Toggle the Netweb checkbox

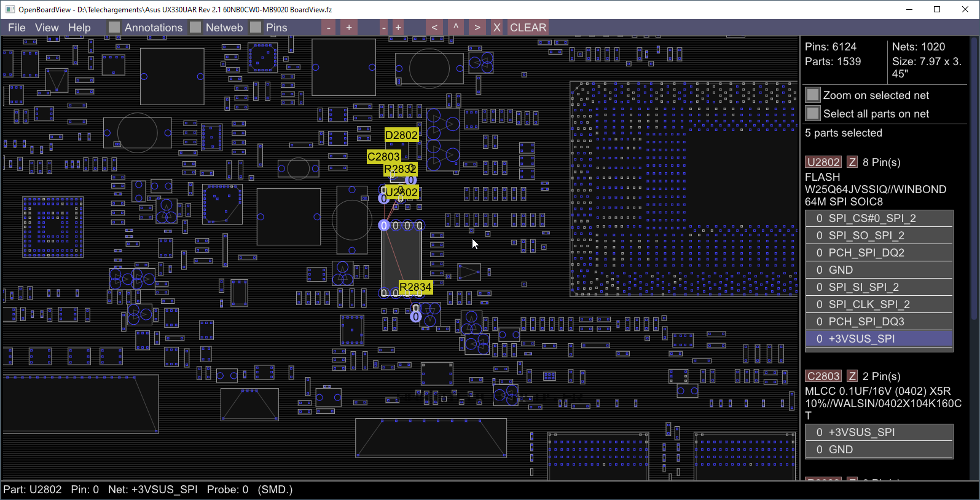point(195,28)
